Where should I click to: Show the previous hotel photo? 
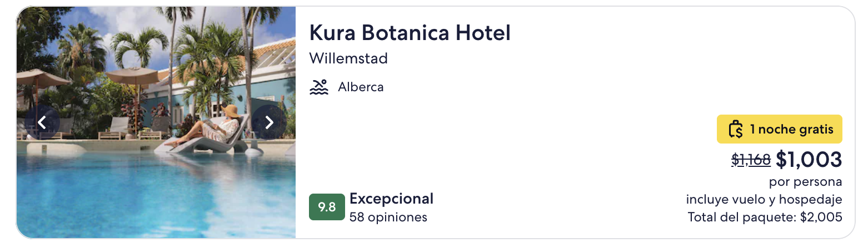42,122
